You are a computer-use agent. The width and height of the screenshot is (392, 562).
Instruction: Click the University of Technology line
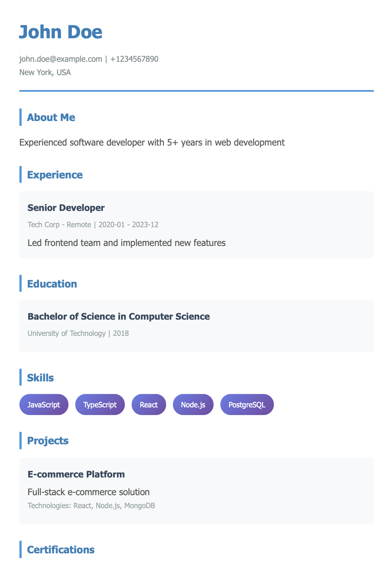click(78, 333)
